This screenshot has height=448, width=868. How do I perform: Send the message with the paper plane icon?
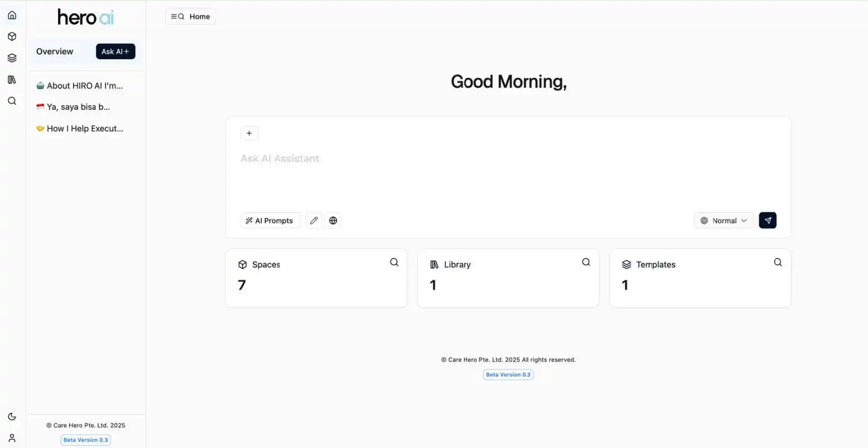pyautogui.click(x=767, y=220)
